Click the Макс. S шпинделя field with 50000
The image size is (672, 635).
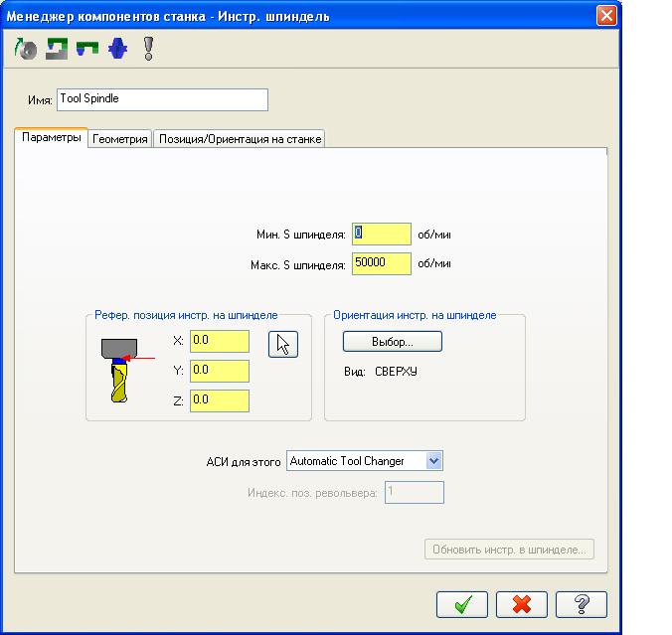tap(382, 263)
